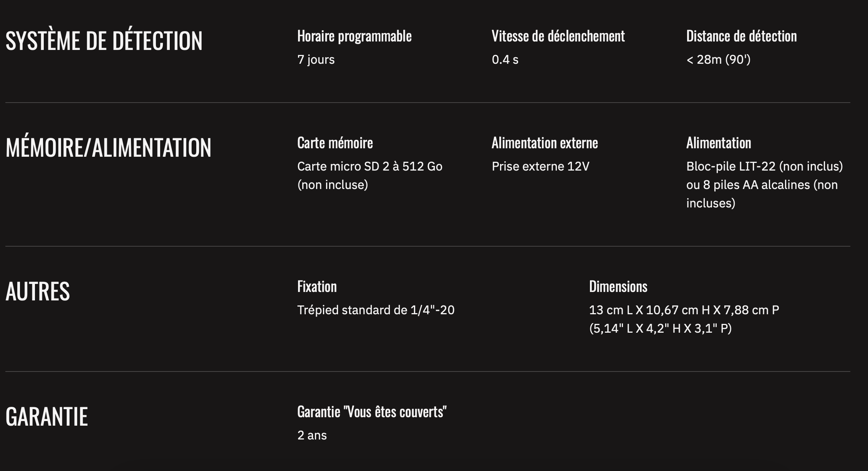Click the 7 jours value

(x=316, y=60)
